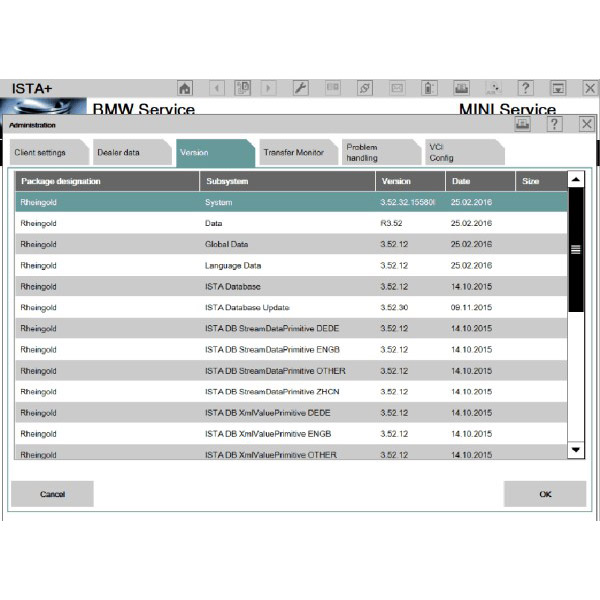Image resolution: width=600 pixels, height=600 pixels.
Task: Click the forward arrow toolbar icon
Action: [x=268, y=89]
